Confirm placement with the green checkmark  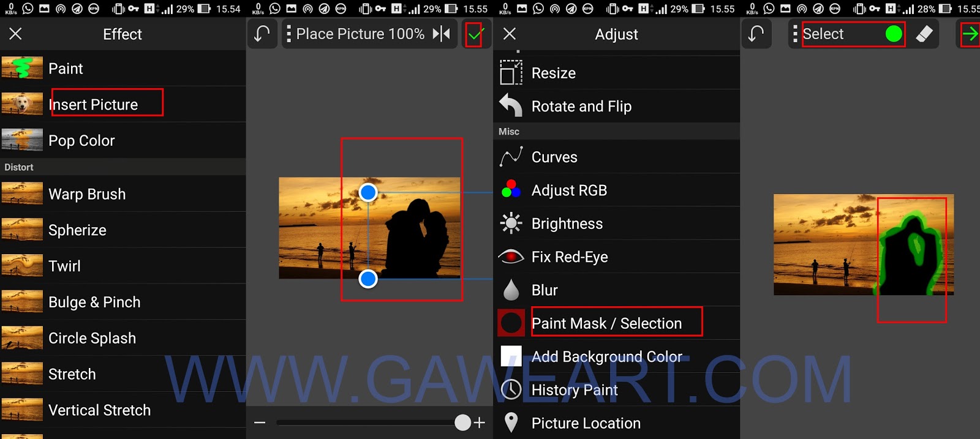[x=475, y=35]
